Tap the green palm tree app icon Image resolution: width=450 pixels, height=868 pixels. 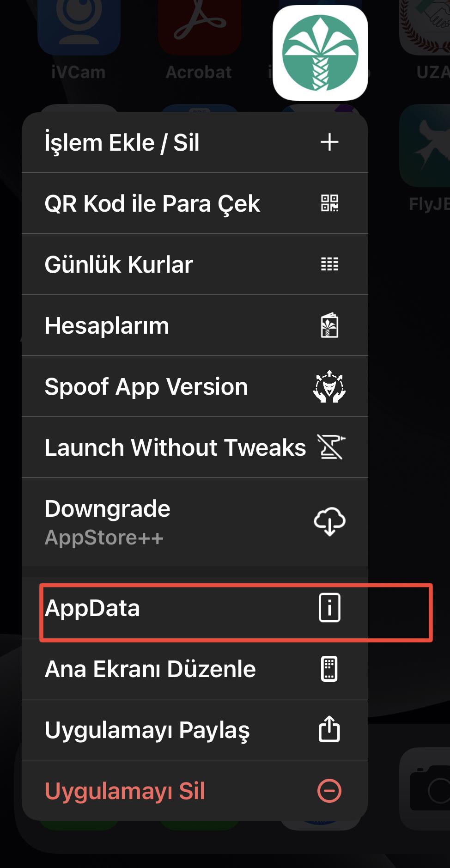pos(320,53)
